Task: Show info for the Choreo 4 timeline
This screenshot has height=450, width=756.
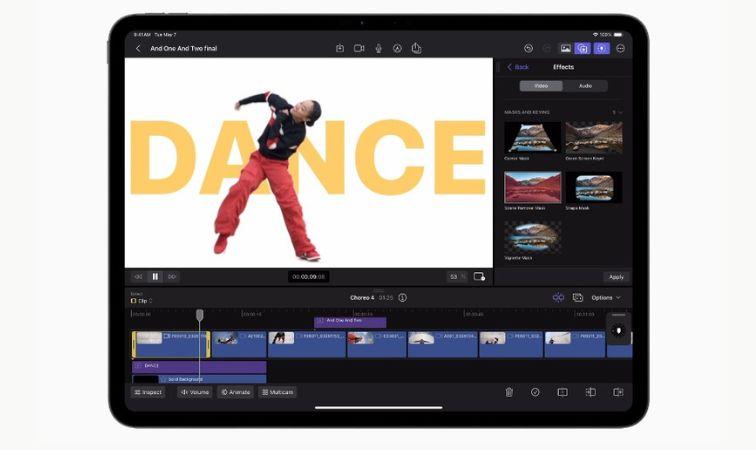Action: 403,298
